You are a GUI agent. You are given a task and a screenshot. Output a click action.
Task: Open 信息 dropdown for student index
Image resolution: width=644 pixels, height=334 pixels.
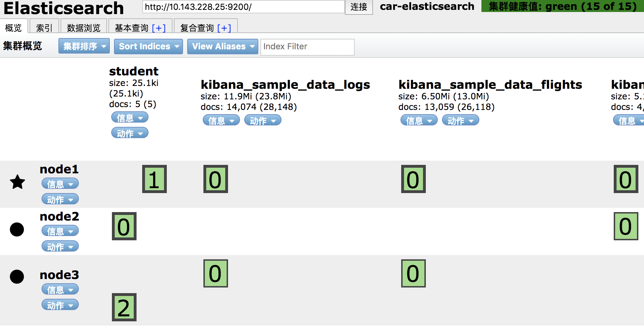pos(130,117)
